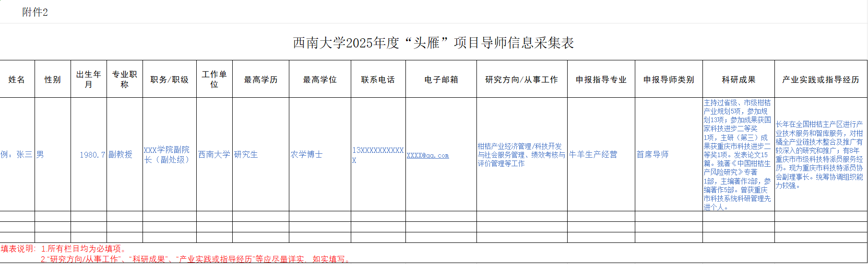Click the example name cell 例：张三
Screen dimensions: 868x264
pos(17,155)
